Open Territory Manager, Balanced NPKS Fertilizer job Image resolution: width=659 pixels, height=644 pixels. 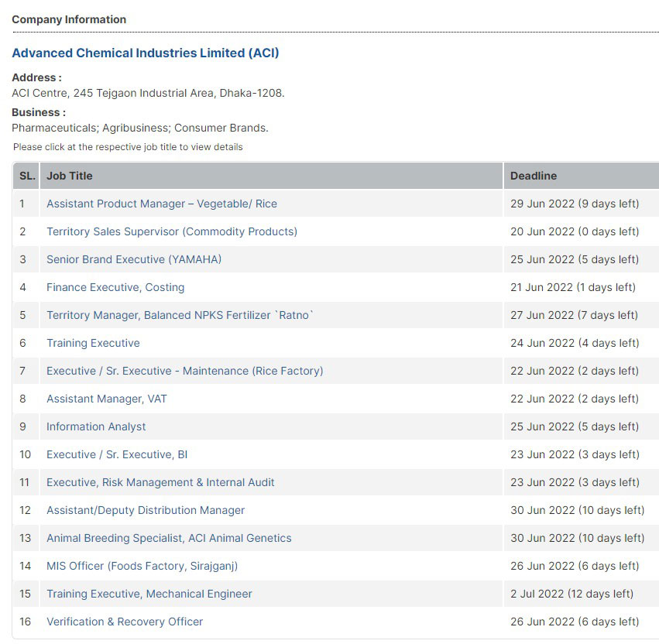(180, 315)
